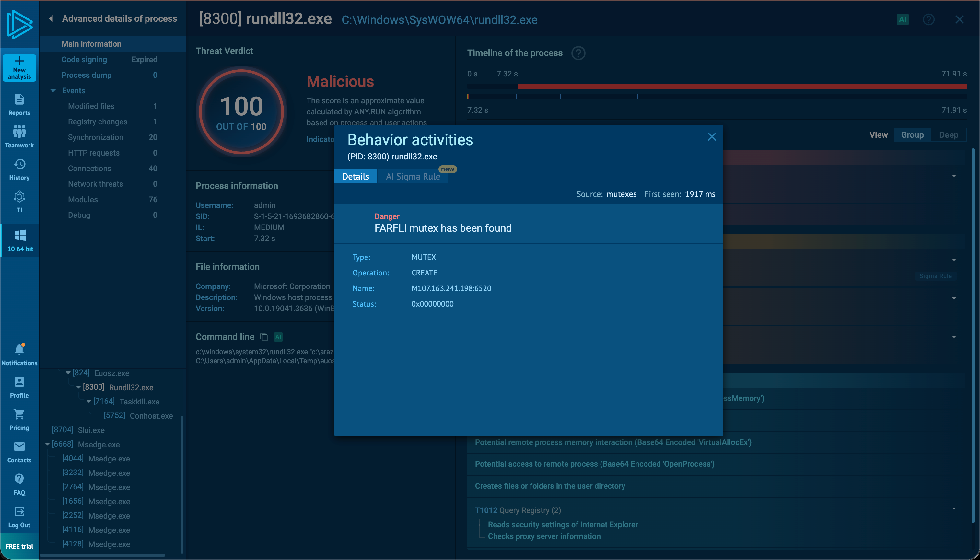Select Modules in the events list

[83, 200]
